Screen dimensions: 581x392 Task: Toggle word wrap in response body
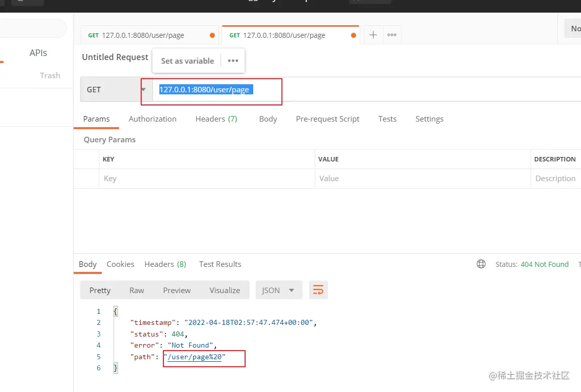[x=318, y=290]
